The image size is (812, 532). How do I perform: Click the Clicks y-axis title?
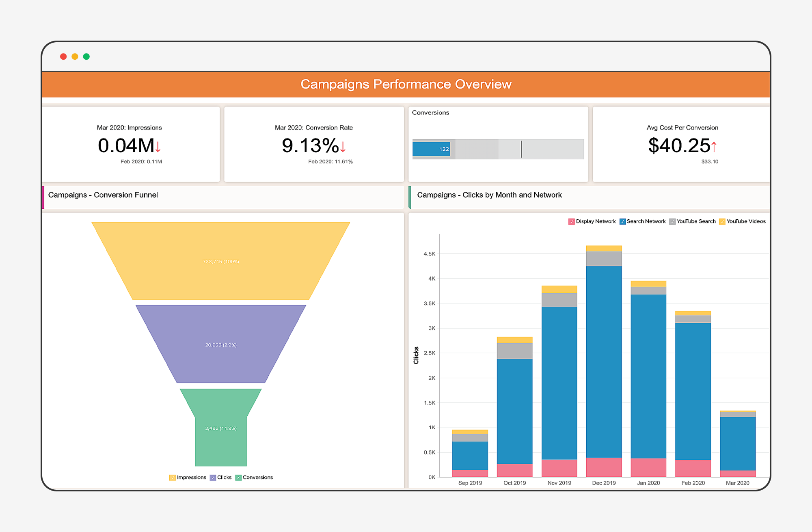coord(416,355)
